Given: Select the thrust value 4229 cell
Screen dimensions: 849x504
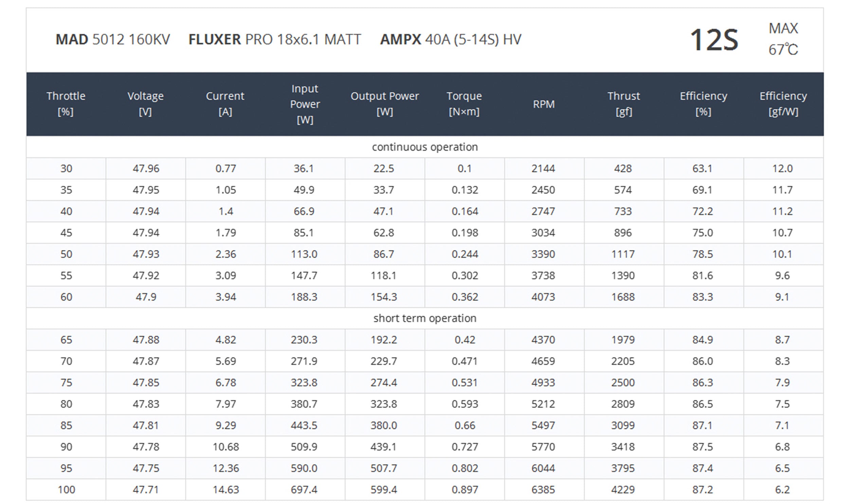Looking at the screenshot, I should pos(623,489).
